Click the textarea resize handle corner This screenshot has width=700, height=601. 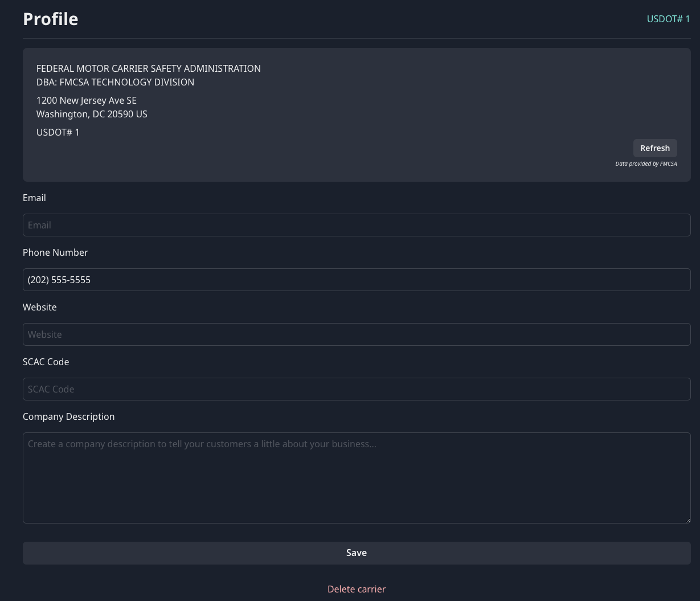point(687,520)
